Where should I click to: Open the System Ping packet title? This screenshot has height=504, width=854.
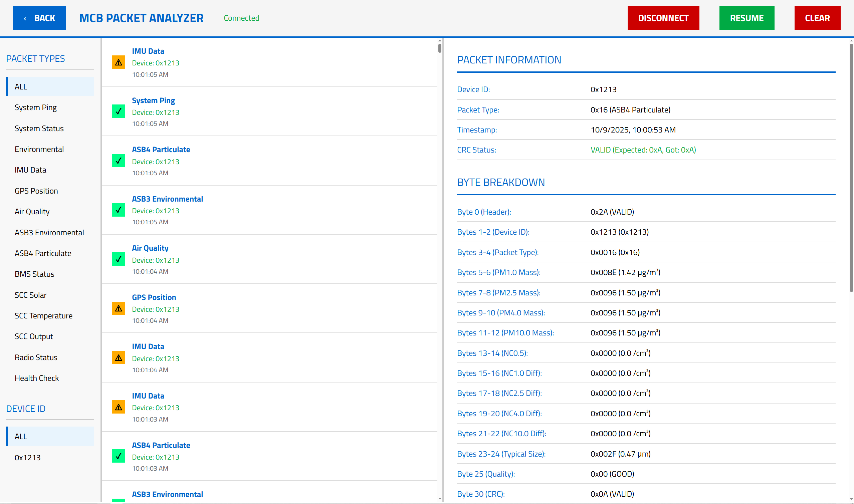click(x=153, y=100)
